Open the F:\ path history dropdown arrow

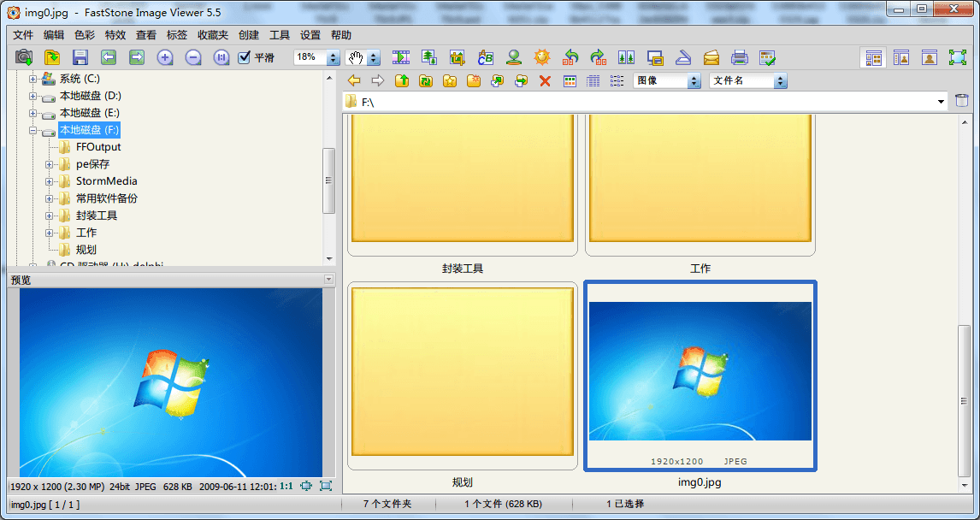[x=942, y=101]
